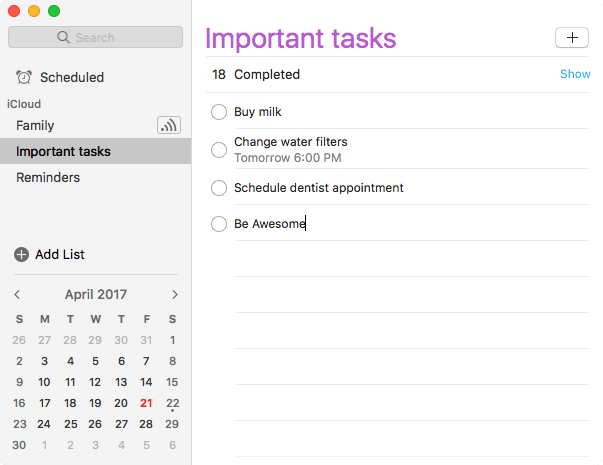Select April 10 in the calendar
Screen dimensions: 603x465
tap(44, 382)
